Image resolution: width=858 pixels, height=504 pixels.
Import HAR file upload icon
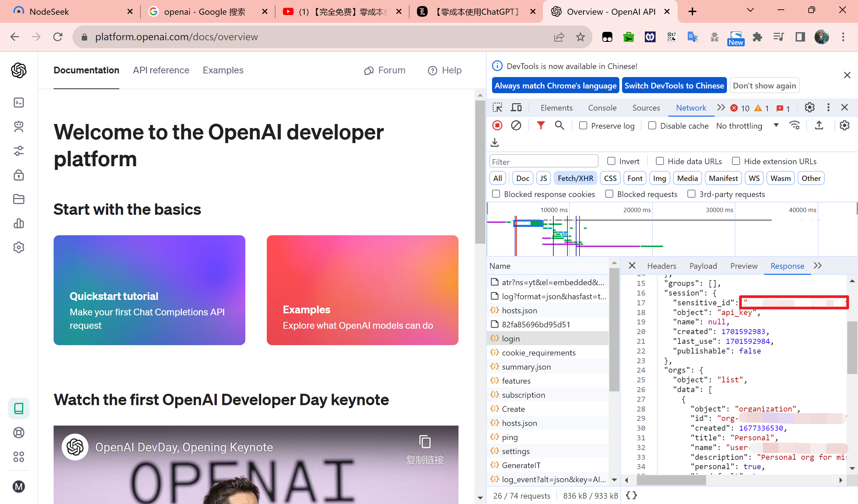[819, 126]
